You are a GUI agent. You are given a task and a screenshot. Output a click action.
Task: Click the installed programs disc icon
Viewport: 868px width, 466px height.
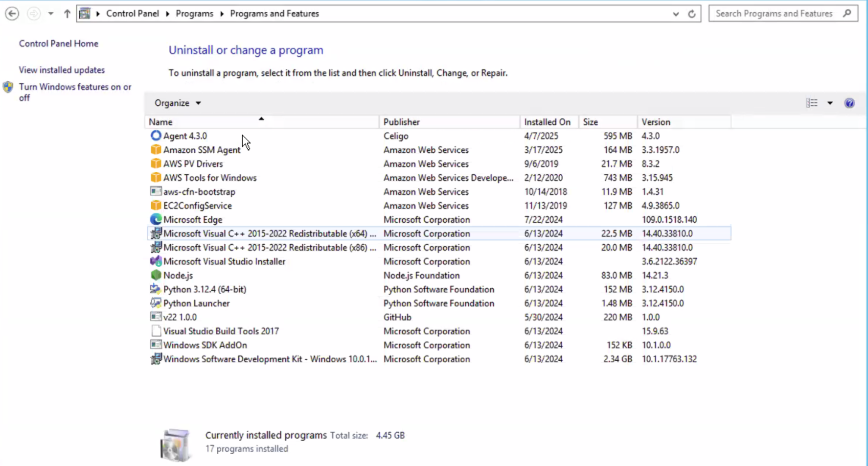pyautogui.click(x=175, y=444)
